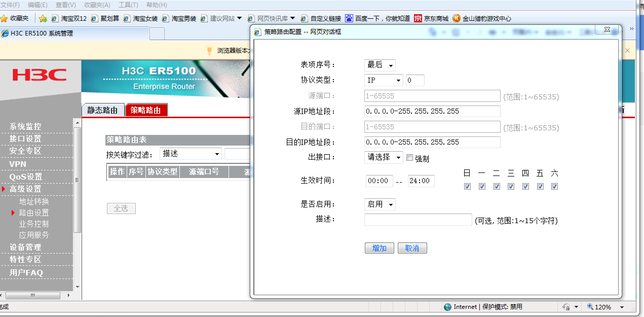Open 应用服务 under 高级设置
The image size is (644, 317).
click(34, 235)
